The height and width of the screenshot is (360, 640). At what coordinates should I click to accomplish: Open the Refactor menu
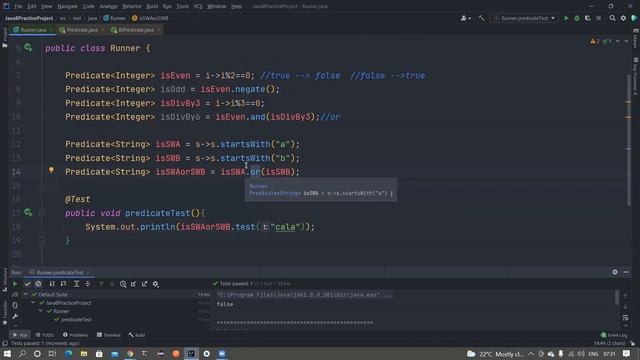point(132,6)
